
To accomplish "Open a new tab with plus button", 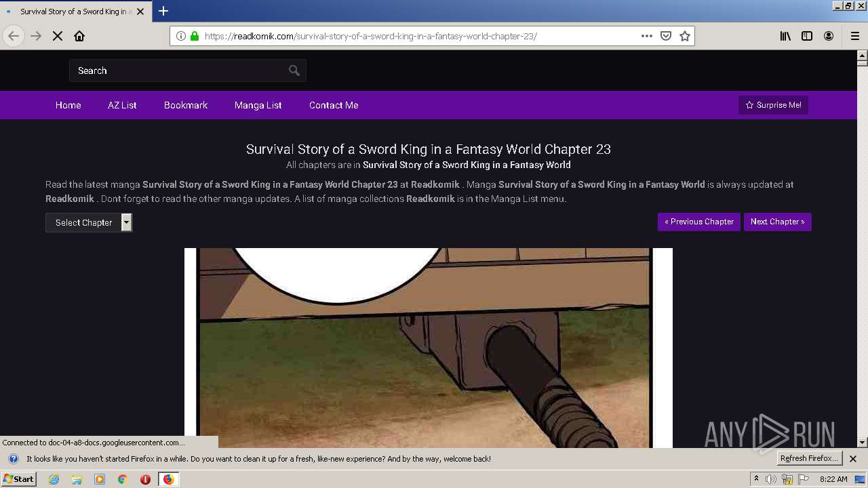I will [x=163, y=11].
